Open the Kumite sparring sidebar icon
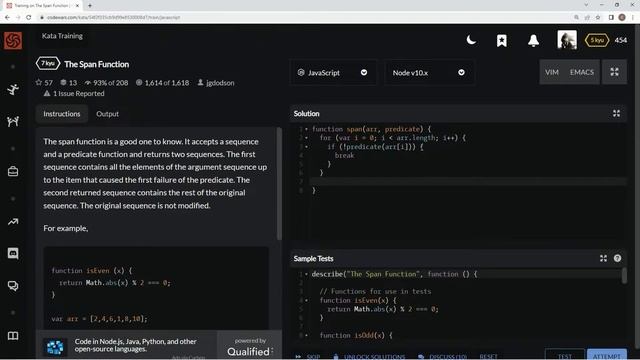The image size is (640, 360). point(13,121)
